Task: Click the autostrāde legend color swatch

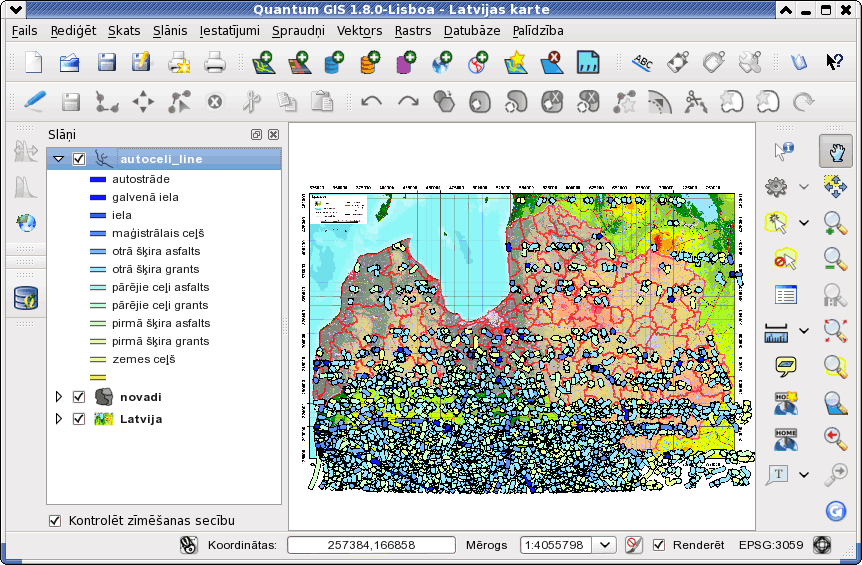Action: coord(98,179)
